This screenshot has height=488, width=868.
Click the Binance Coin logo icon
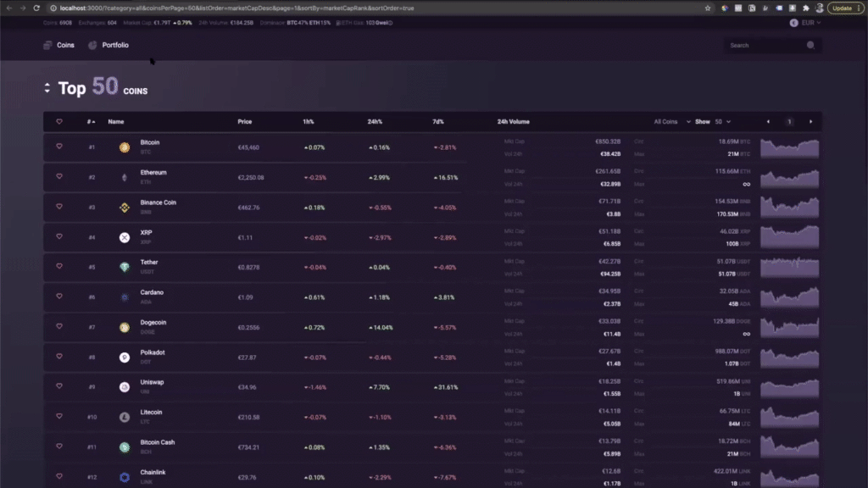tap(124, 207)
